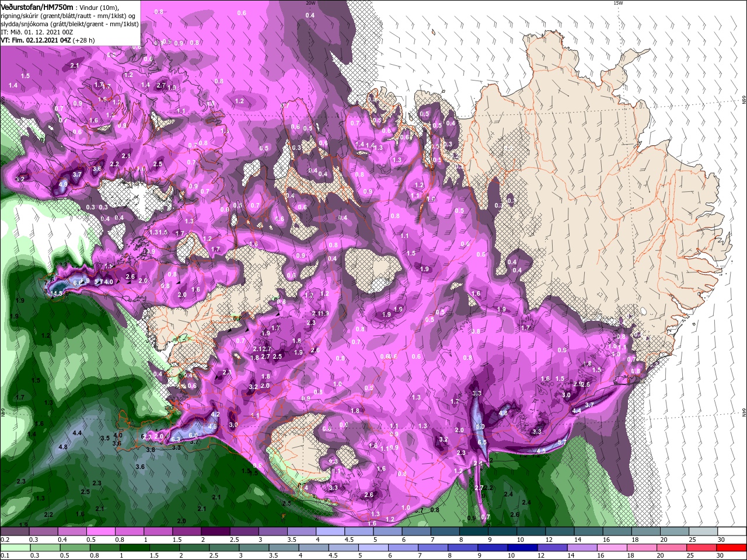Pick the dark blue swatch labeled 10 in bottom legend
Screen dimensions: 747x560
[x=521, y=548]
